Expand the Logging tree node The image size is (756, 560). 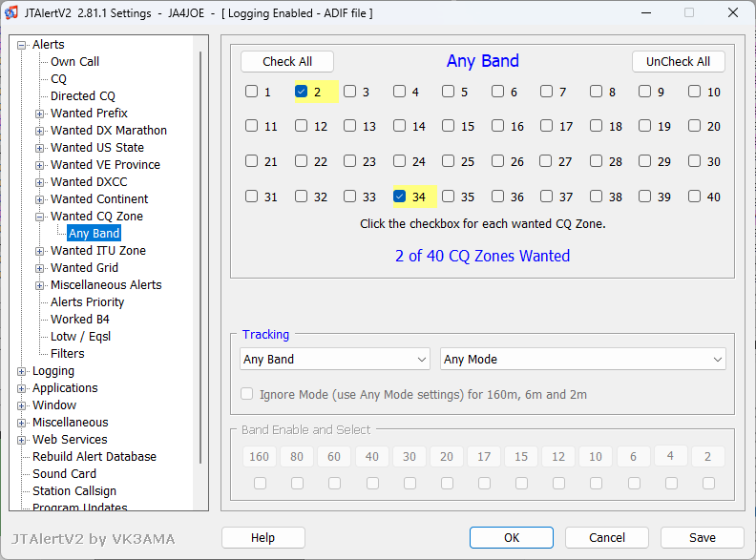pyautogui.click(x=21, y=371)
